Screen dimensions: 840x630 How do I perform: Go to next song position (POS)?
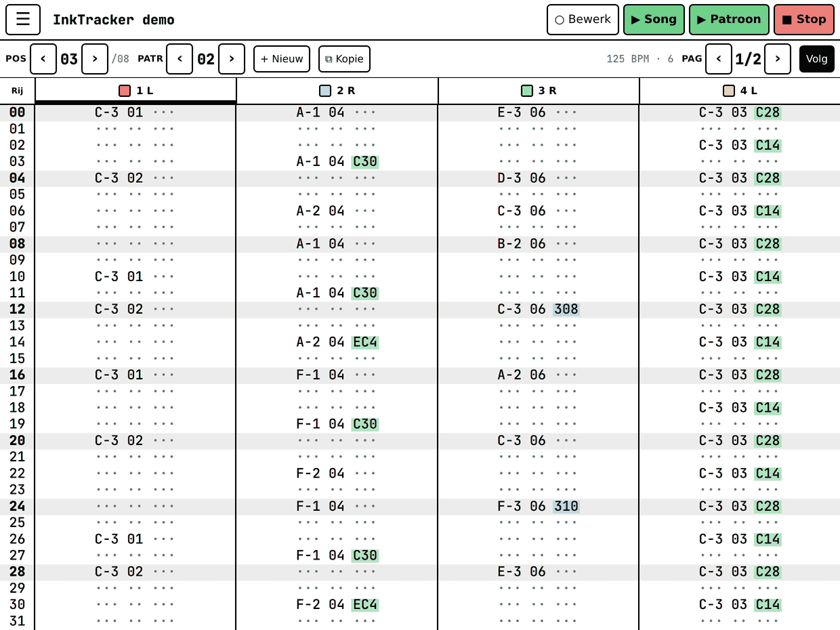click(x=95, y=59)
